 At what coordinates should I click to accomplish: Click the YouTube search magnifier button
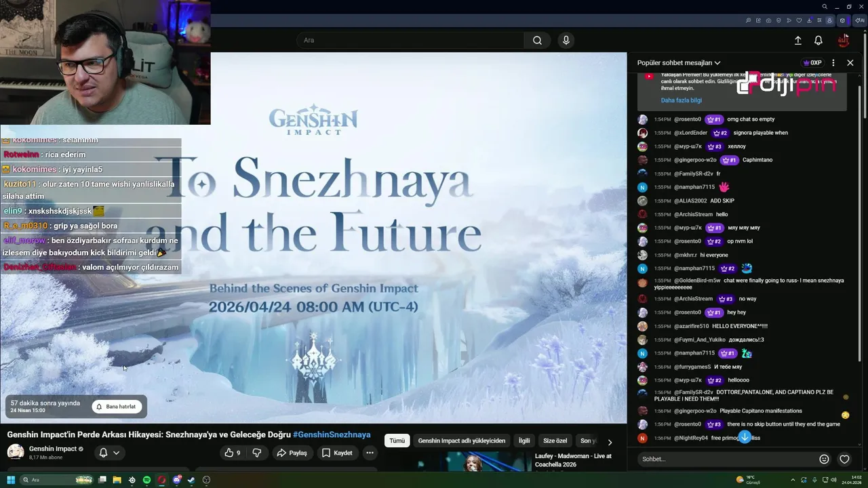point(537,40)
